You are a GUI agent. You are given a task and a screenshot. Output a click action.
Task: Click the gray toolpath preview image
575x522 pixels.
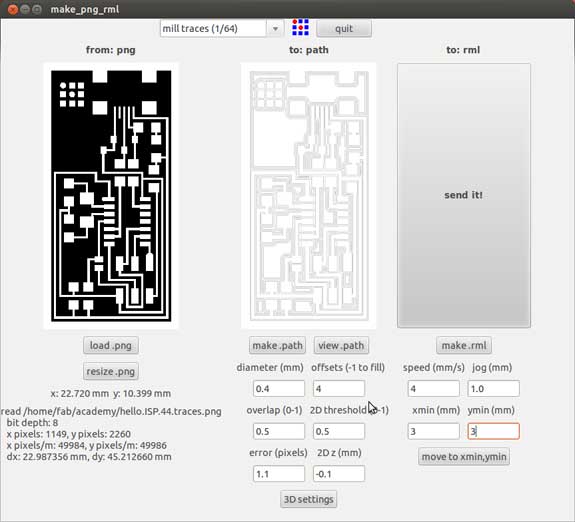[309, 196]
